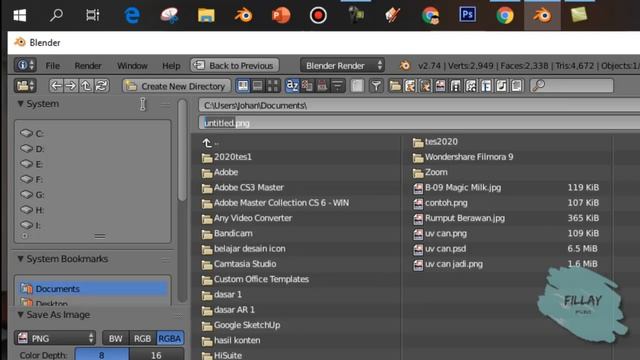Select RGB color mode
This screenshot has width=640, height=360.
(x=142, y=338)
